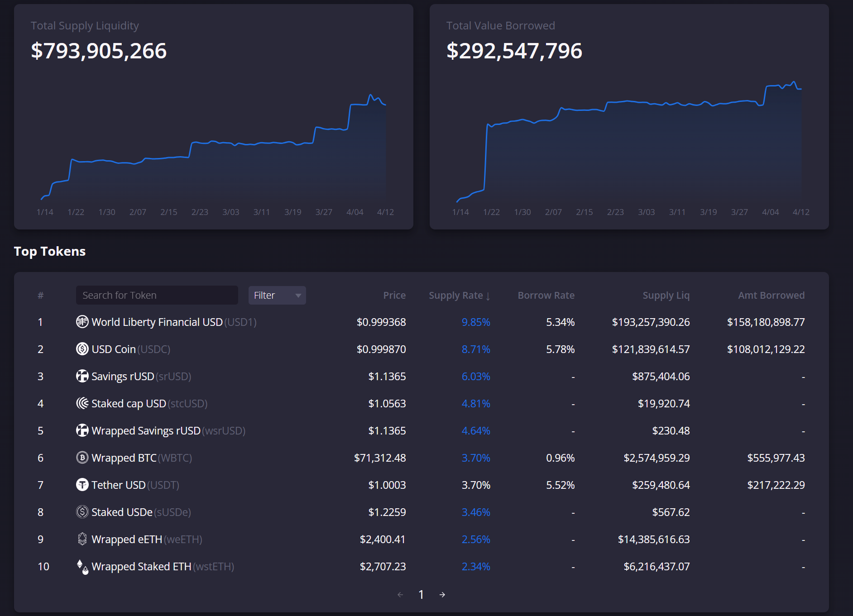Click the 4.64% supply rate value

point(476,430)
